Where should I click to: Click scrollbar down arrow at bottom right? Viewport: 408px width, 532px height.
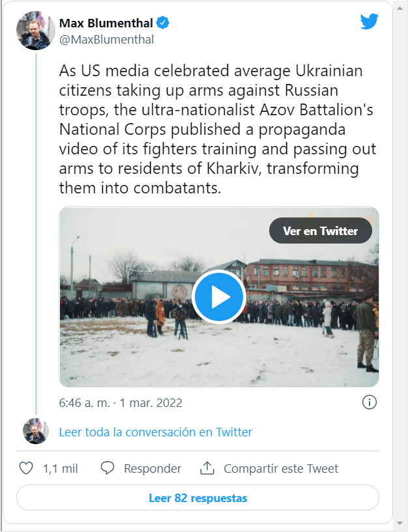coord(400,524)
